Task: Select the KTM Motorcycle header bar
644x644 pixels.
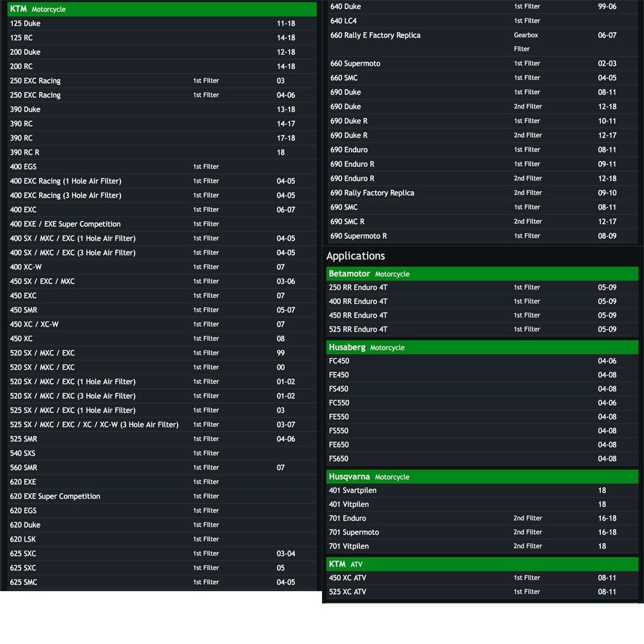Action: [x=162, y=9]
